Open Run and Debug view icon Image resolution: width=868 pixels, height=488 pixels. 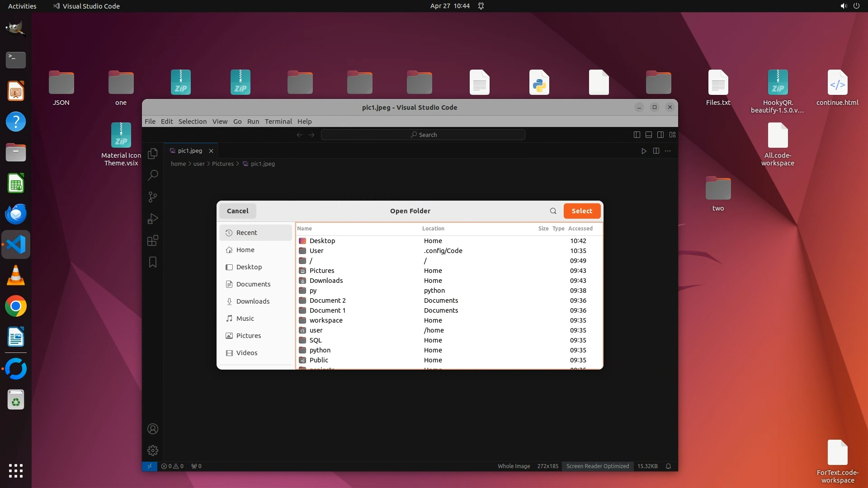[x=153, y=219]
